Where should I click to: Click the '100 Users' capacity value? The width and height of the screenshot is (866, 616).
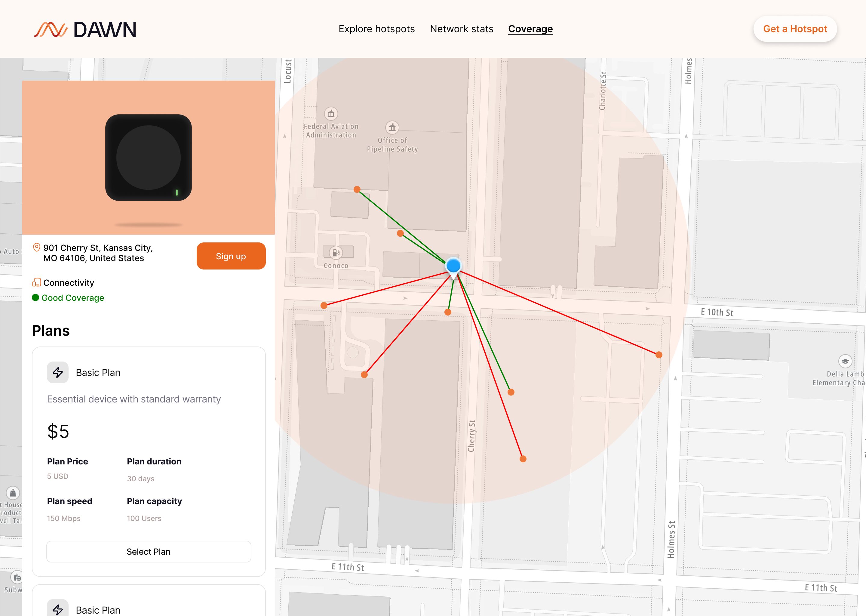pyautogui.click(x=144, y=518)
